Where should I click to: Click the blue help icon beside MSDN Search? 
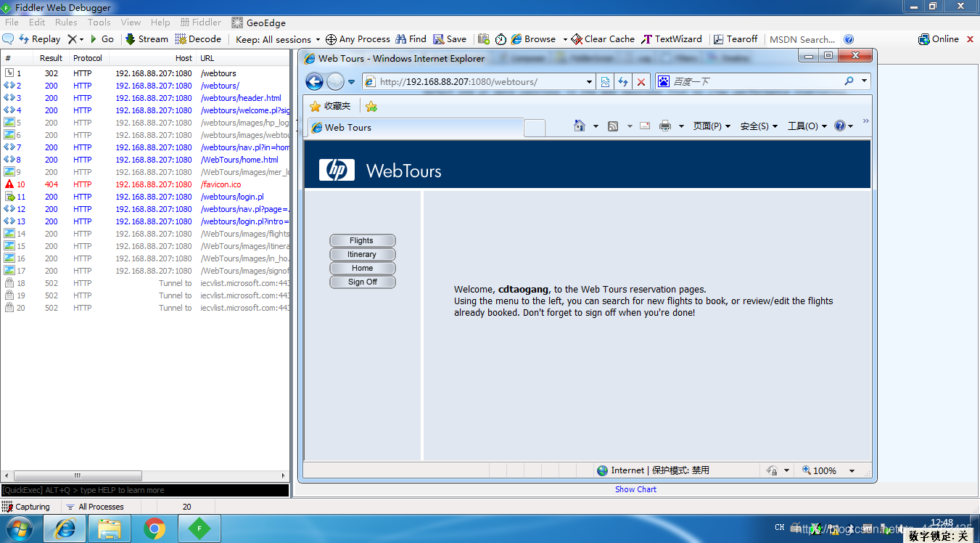coord(849,39)
